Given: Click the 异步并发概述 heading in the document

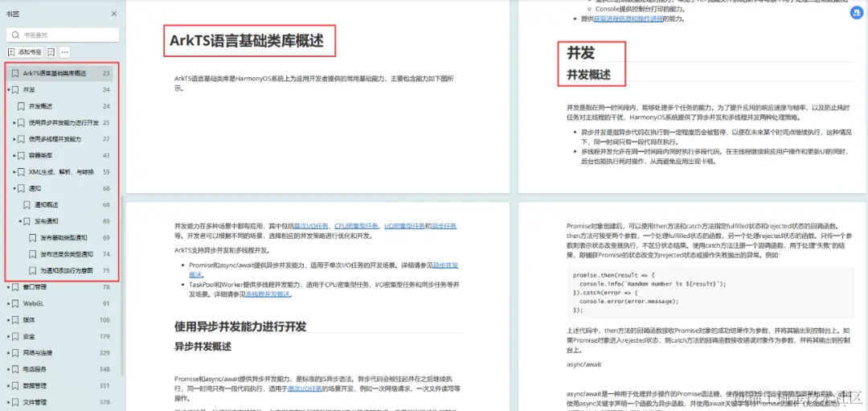Looking at the screenshot, I should (203, 347).
